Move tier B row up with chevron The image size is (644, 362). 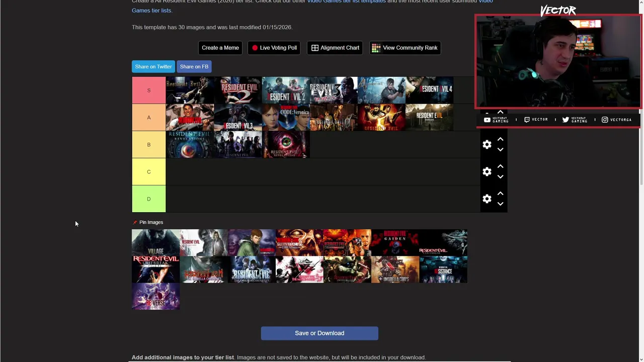(500, 139)
